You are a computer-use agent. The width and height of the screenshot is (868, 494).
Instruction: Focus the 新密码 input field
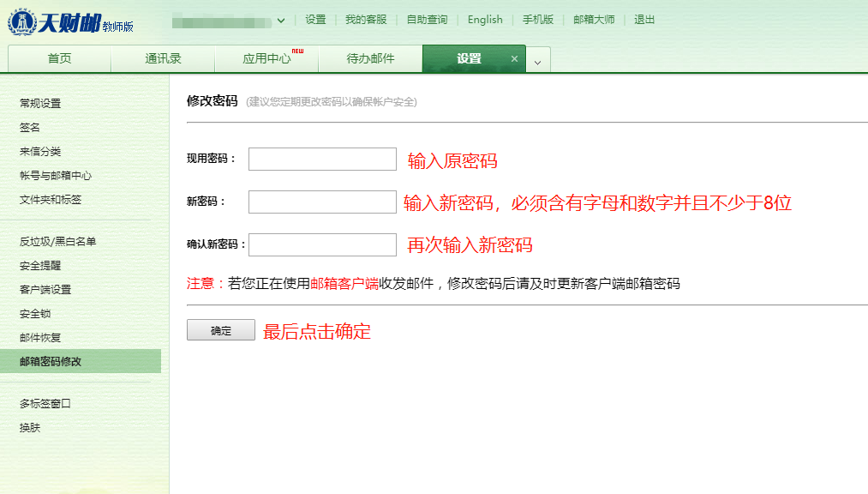(x=322, y=202)
